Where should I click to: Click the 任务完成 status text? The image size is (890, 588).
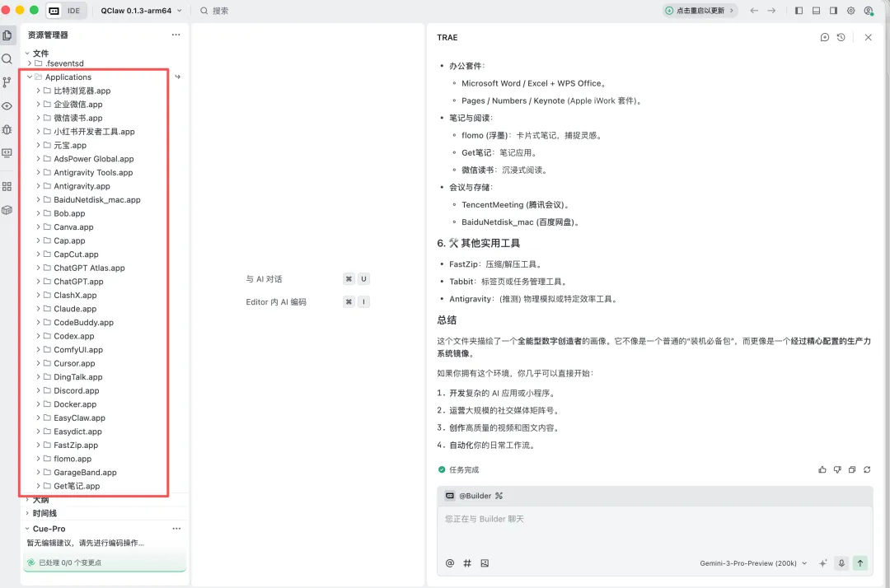tap(464, 469)
